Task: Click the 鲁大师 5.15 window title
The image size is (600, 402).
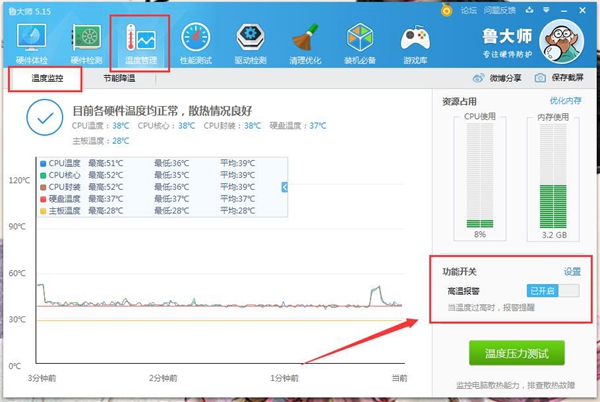Action: point(29,11)
